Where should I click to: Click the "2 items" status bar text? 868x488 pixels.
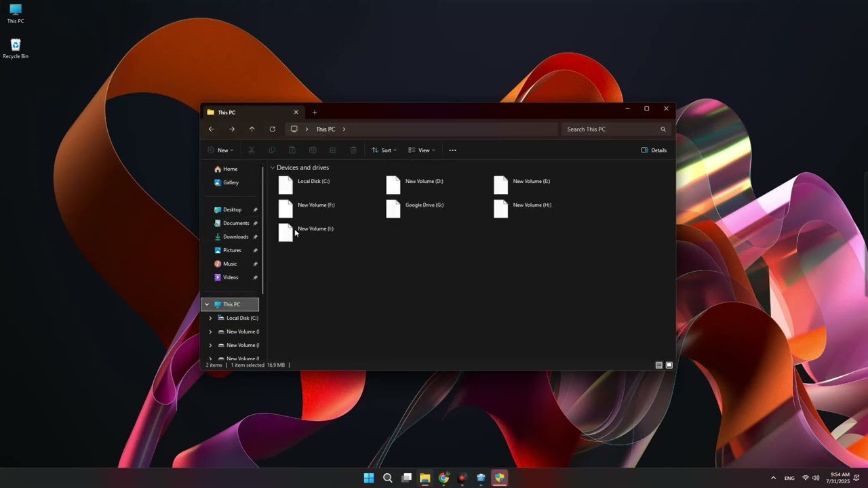pyautogui.click(x=214, y=365)
